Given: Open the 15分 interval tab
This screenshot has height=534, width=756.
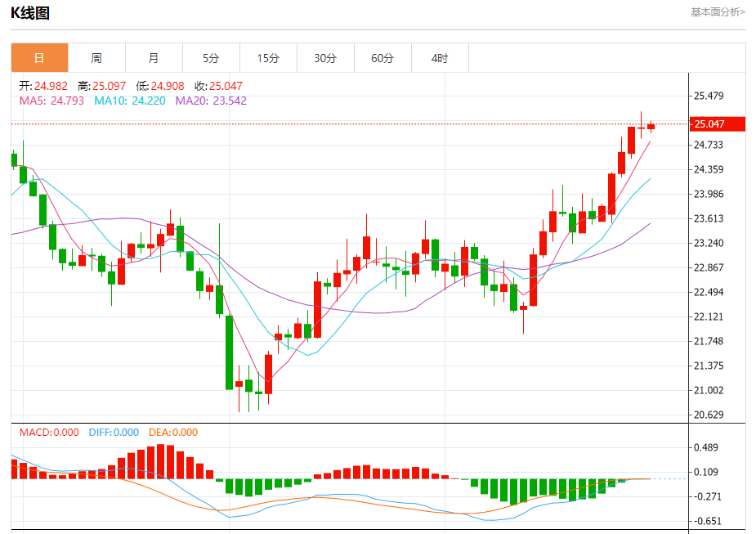Looking at the screenshot, I should point(268,58).
